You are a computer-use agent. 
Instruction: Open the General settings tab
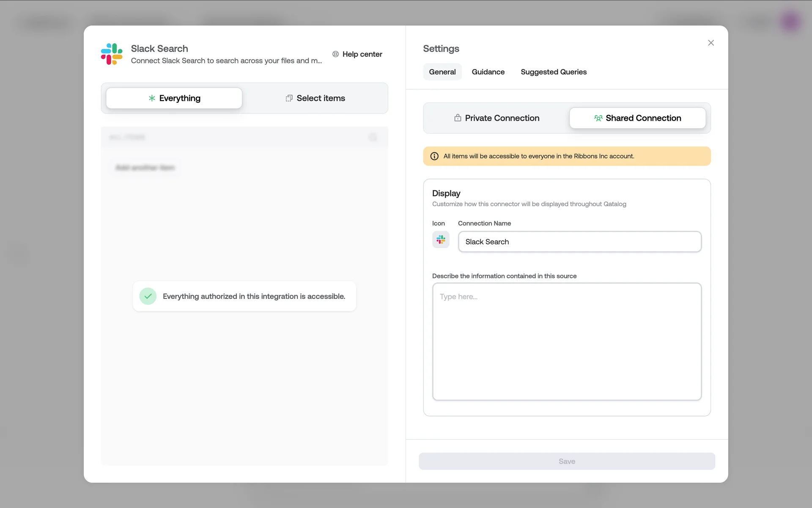(x=442, y=72)
